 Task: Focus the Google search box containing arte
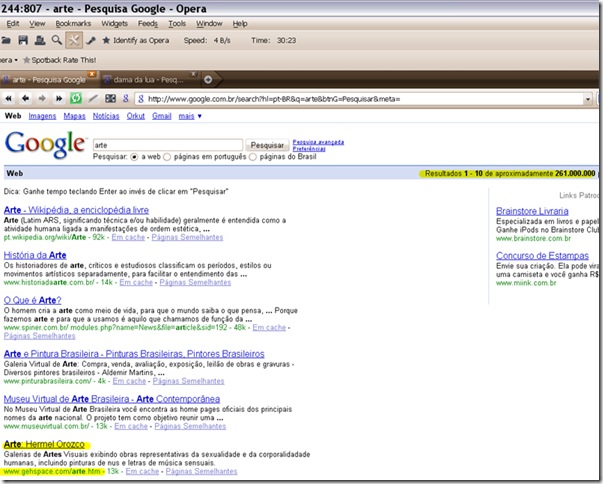[x=168, y=145]
